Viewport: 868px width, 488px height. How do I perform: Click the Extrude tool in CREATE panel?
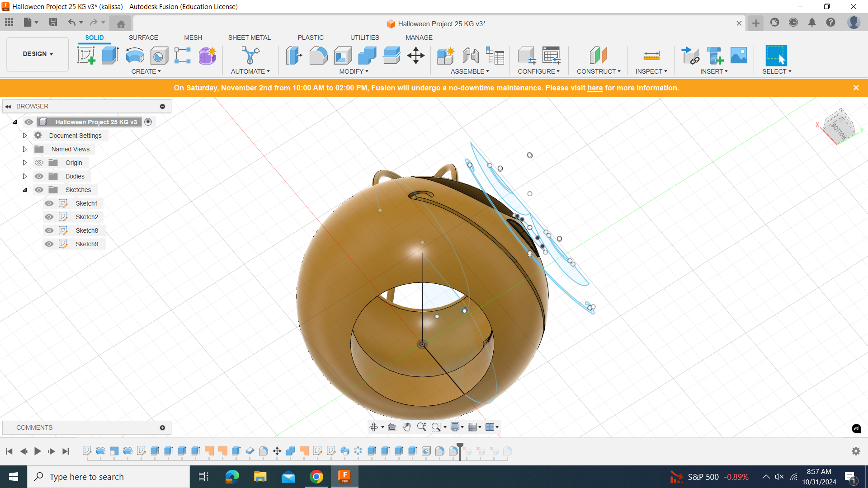(110, 55)
